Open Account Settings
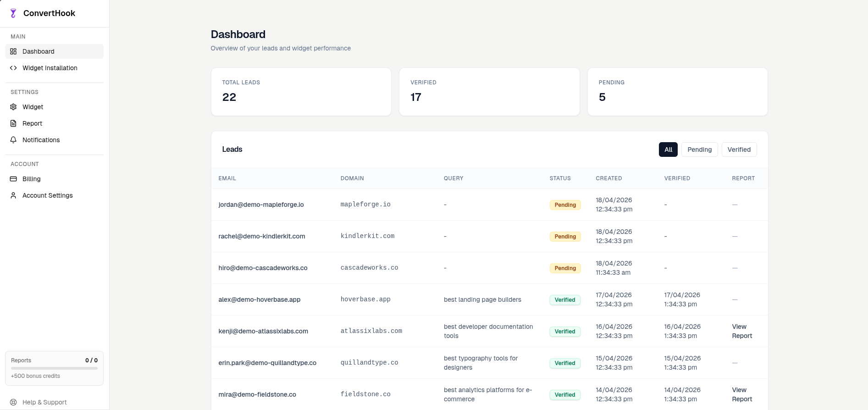The width and height of the screenshot is (868, 410). coord(54,195)
